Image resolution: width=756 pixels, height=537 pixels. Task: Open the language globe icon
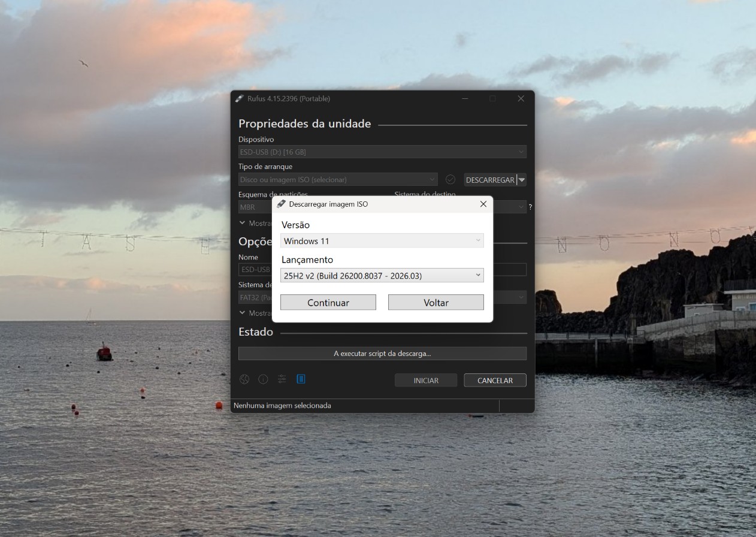(x=244, y=379)
